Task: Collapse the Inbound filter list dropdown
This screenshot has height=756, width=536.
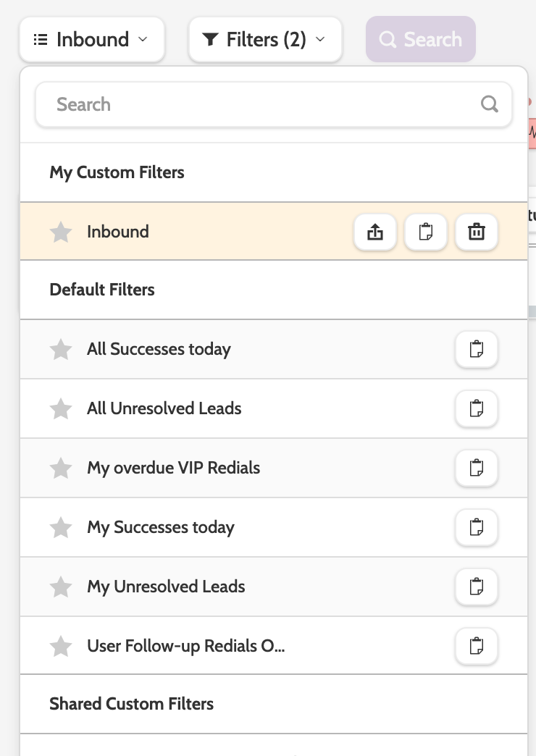Action: tap(92, 39)
